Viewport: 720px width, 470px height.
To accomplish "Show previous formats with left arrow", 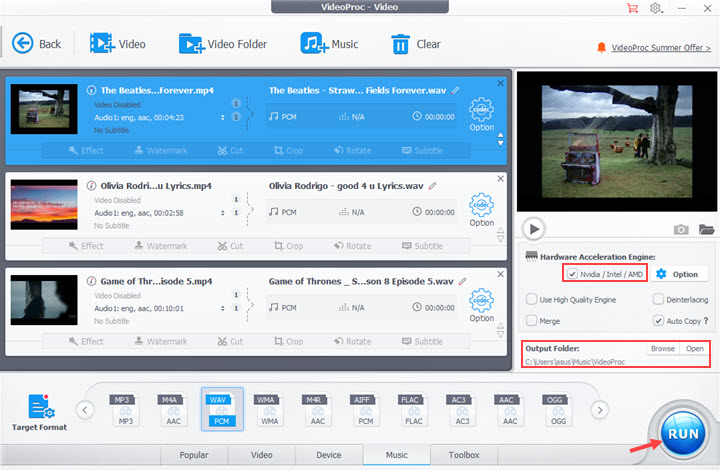I will click(x=85, y=410).
